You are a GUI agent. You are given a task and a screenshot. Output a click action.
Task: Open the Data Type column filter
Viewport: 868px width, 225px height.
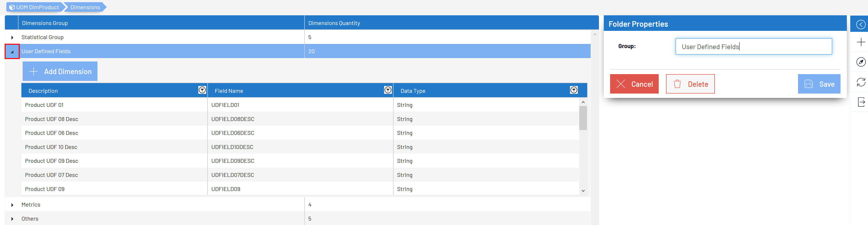coord(573,90)
